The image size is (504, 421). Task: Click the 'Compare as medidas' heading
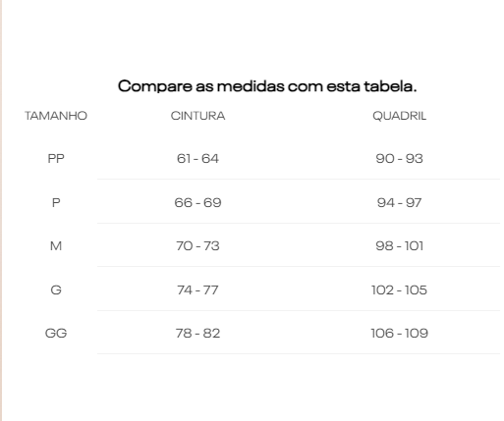click(267, 86)
